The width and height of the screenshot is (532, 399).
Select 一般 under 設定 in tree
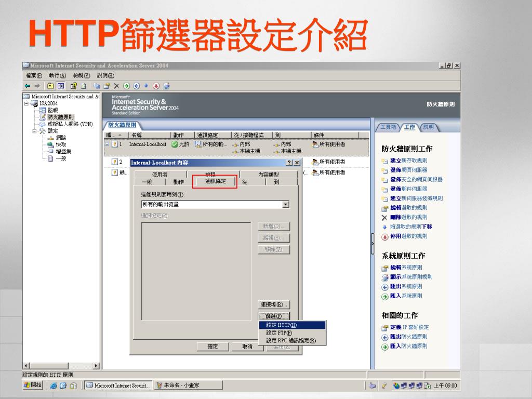point(61,158)
